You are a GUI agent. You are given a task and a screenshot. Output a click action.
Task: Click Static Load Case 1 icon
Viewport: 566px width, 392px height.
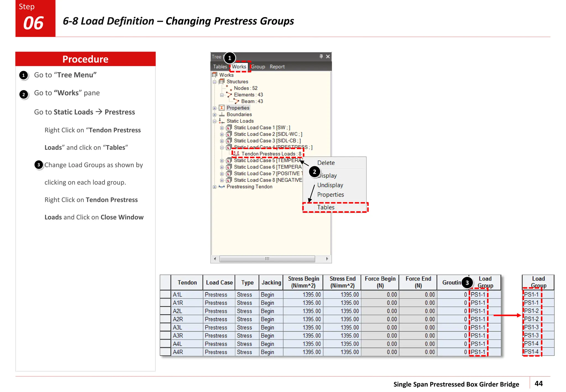(229, 128)
